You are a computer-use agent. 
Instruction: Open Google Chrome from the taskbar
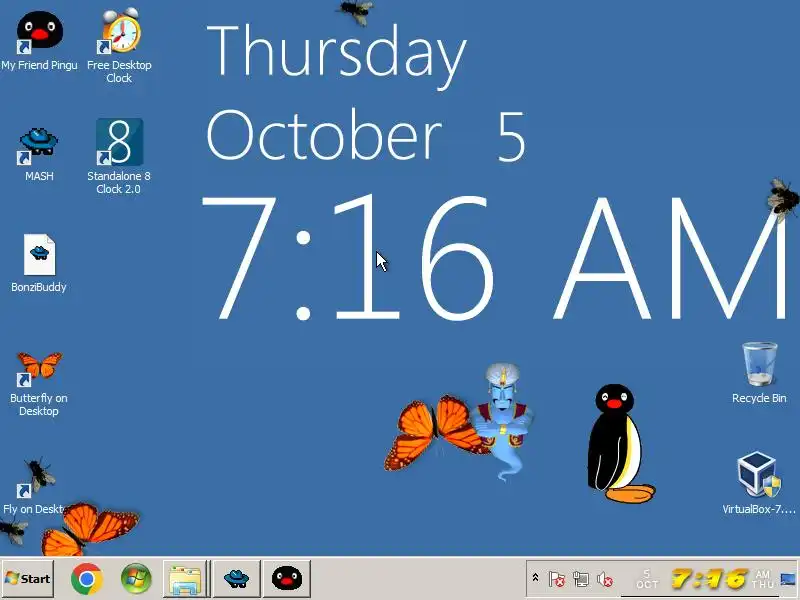[87, 579]
